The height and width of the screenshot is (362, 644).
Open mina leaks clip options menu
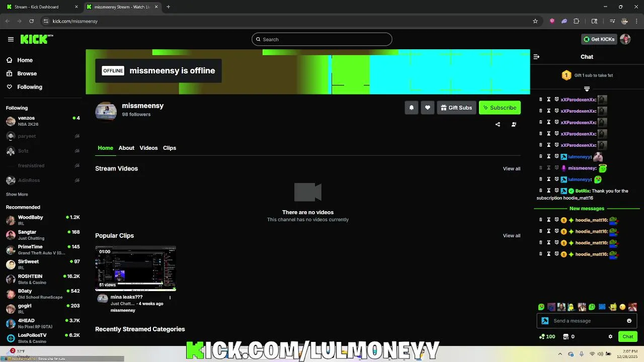[x=170, y=297]
